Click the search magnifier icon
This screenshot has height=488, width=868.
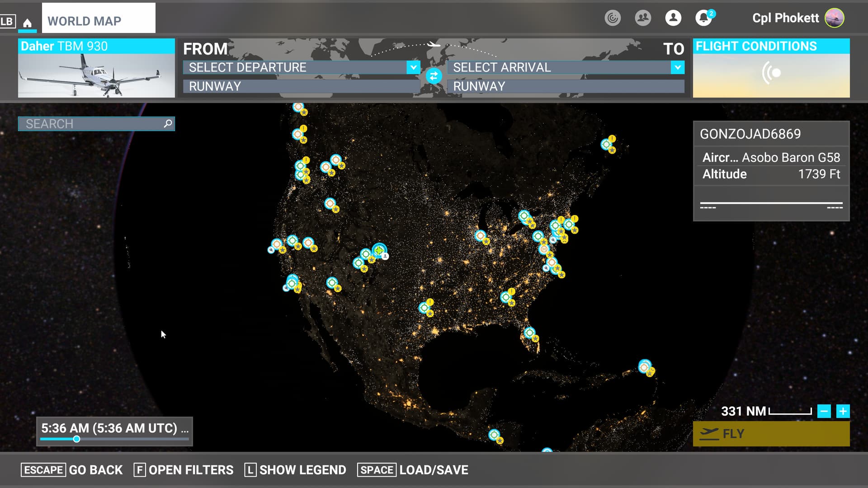click(x=168, y=123)
